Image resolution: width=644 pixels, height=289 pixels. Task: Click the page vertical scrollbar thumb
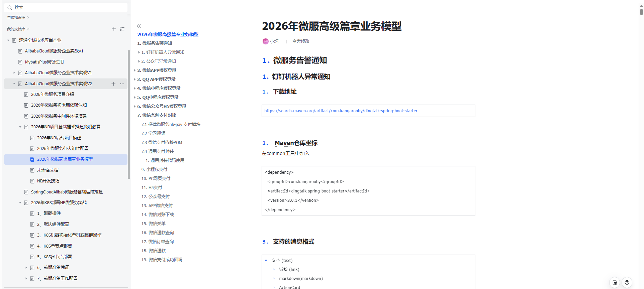pyautogui.click(x=641, y=12)
